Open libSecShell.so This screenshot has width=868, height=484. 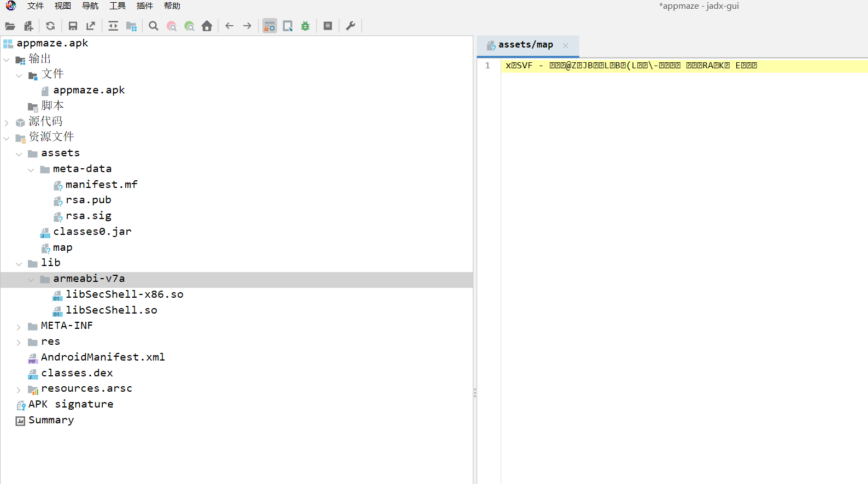pyautogui.click(x=112, y=310)
